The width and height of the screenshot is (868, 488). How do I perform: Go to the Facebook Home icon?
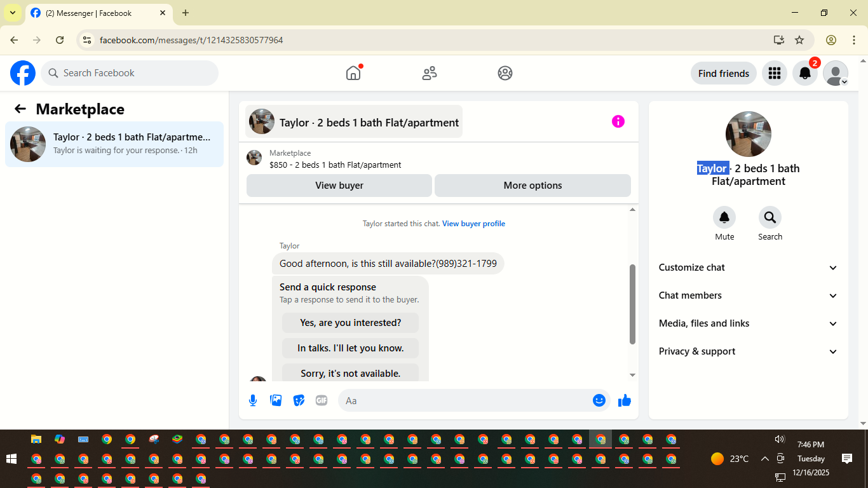(353, 73)
